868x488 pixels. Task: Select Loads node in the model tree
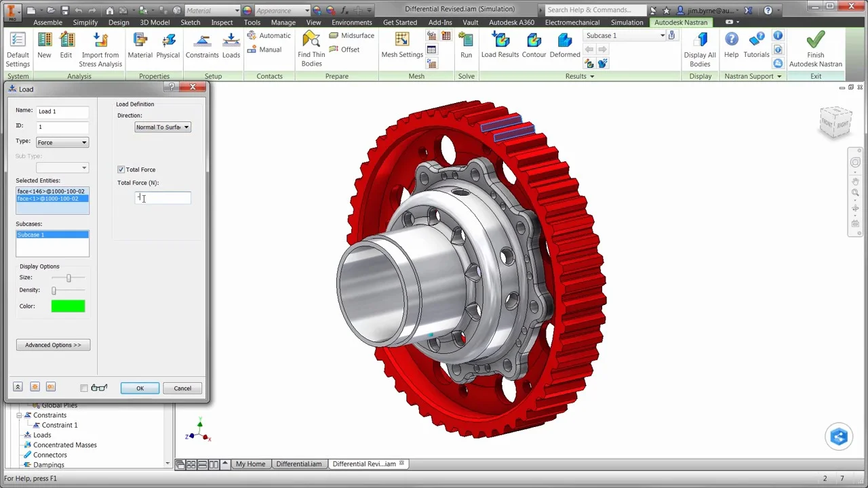(x=41, y=435)
